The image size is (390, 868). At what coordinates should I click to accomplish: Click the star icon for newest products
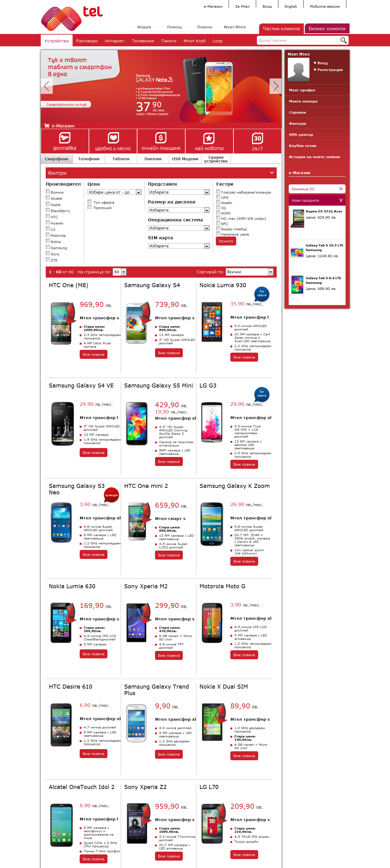[x=209, y=138]
